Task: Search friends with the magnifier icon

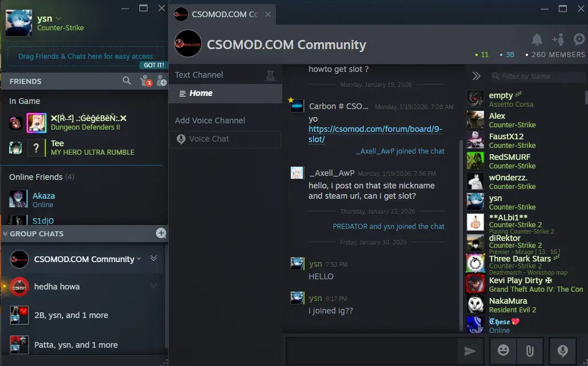Action: tap(127, 81)
